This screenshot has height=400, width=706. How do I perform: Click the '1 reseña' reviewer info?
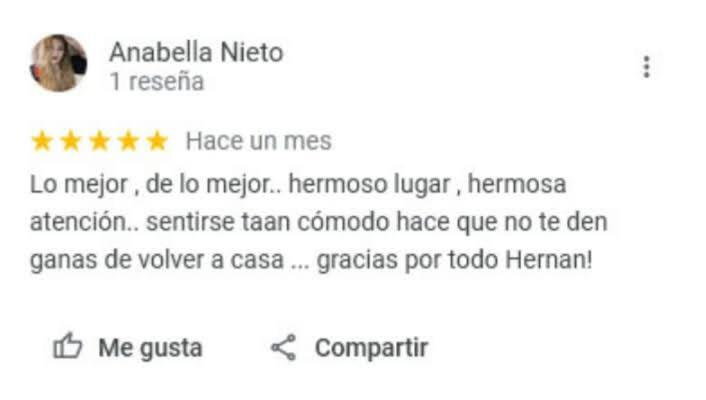click(x=157, y=82)
